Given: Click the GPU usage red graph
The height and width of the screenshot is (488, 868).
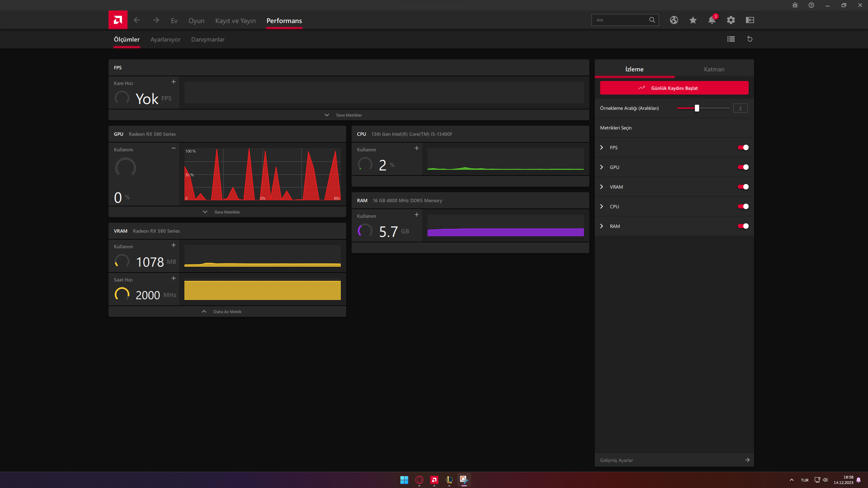Looking at the screenshot, I should coord(262,174).
